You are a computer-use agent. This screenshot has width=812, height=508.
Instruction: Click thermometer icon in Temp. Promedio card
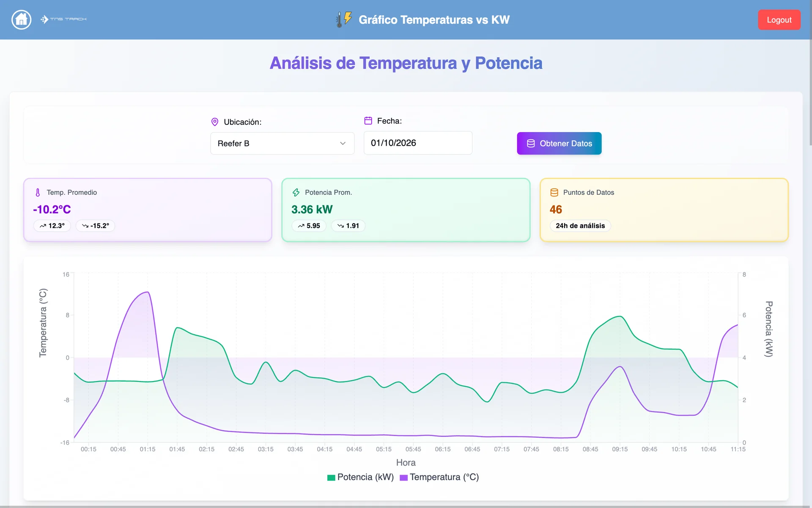pos(38,193)
